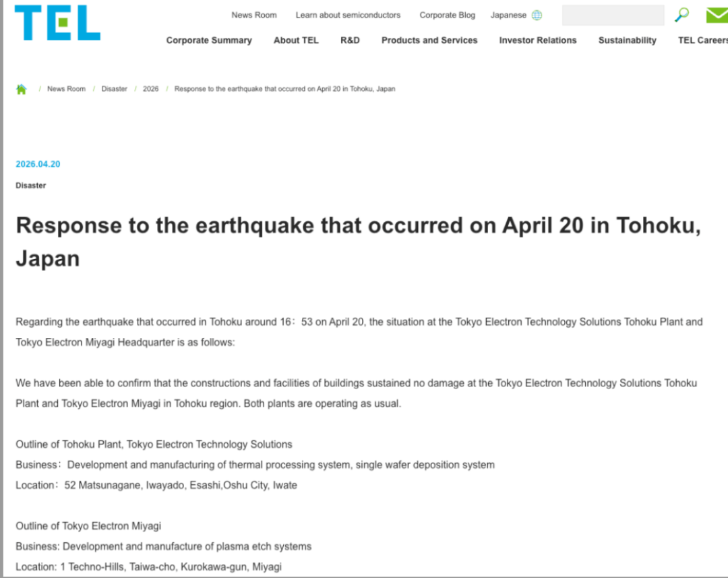Screen dimensions: 728x578
Task: Visit the Corporate Blog link
Action: coord(447,15)
